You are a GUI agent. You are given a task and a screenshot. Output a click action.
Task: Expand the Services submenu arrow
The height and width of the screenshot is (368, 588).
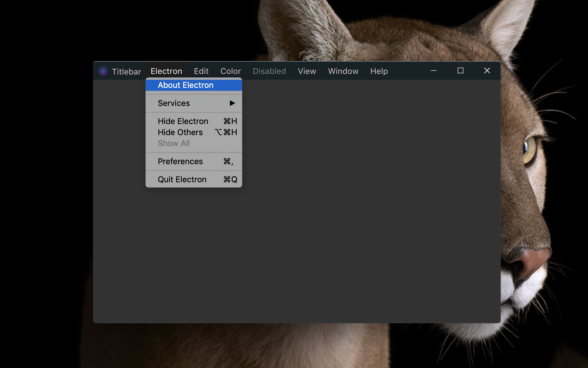click(x=232, y=103)
